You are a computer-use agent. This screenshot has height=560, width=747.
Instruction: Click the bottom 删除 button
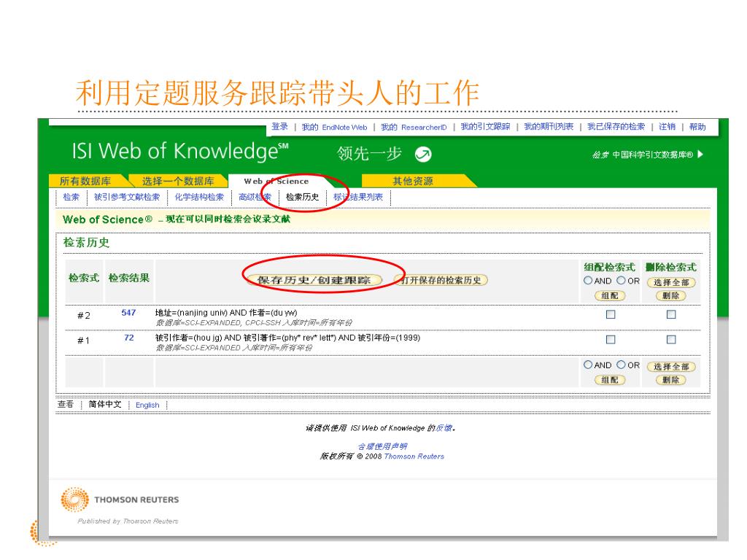[x=671, y=380]
